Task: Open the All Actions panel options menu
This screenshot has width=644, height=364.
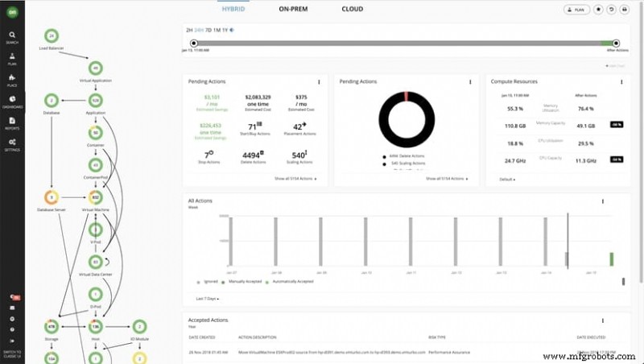Action: (602, 201)
